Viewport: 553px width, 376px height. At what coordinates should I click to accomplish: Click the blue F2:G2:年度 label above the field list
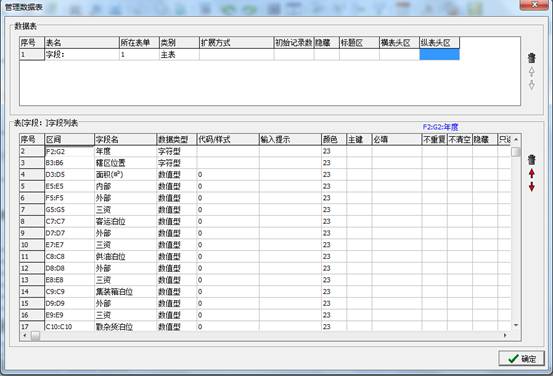point(440,127)
